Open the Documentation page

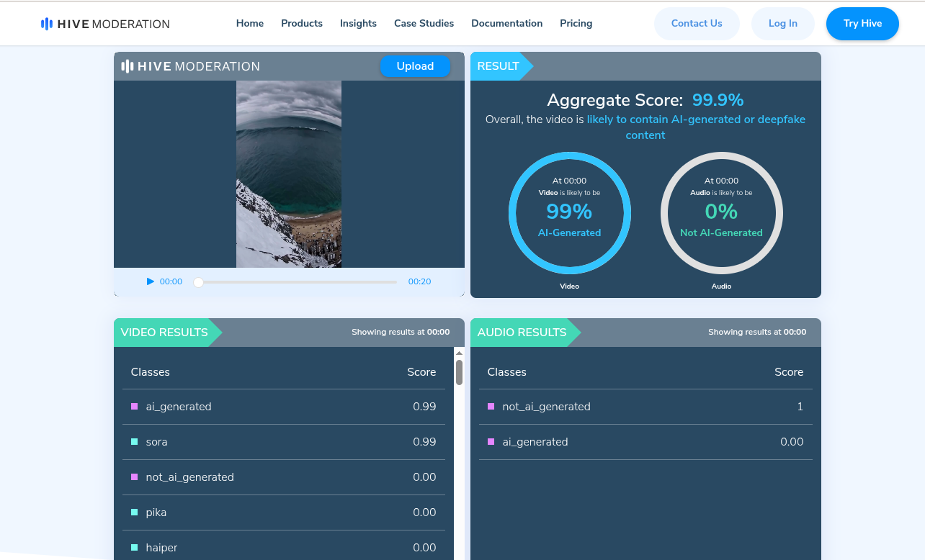point(506,23)
